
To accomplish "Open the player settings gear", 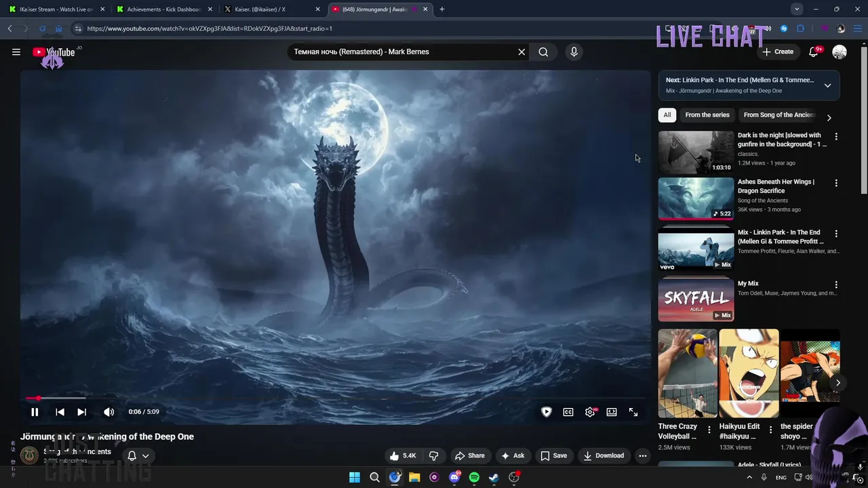I will click(x=590, y=412).
